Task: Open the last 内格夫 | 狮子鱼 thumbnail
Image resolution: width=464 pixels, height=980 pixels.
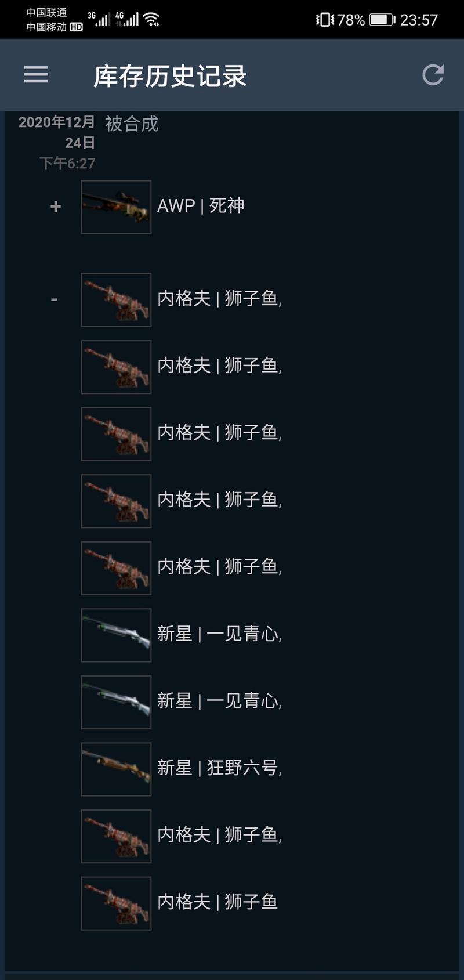Action: tap(116, 903)
